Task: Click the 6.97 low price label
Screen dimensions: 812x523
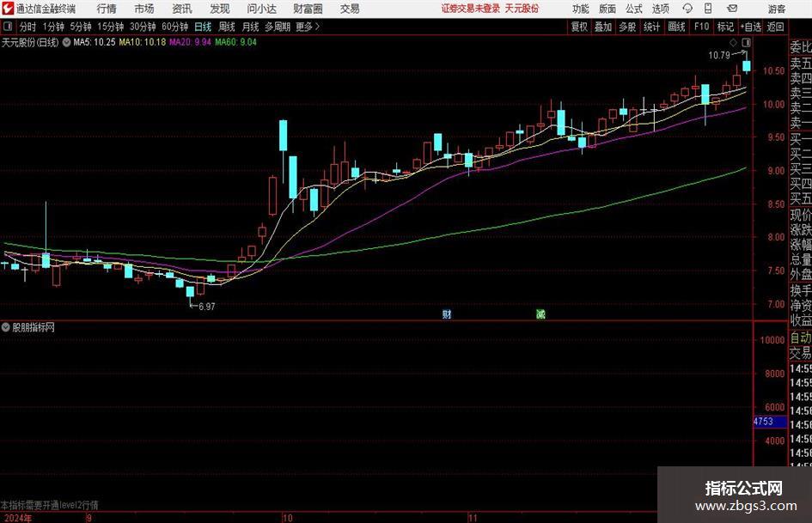Action: 206,306
